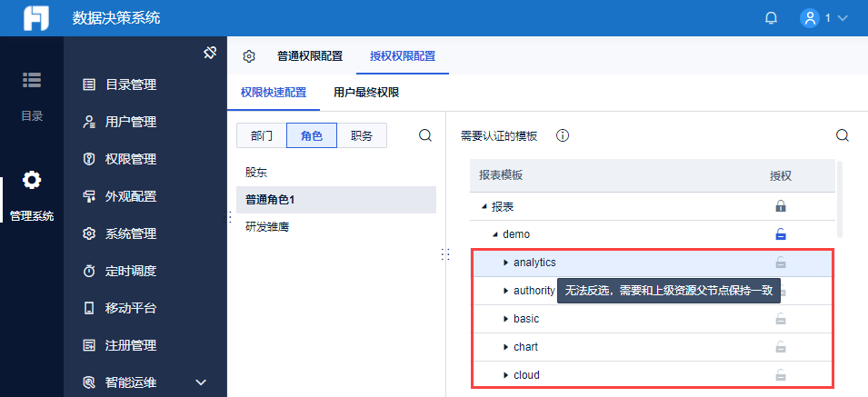Viewport: 868px width, 397px height.
Task: Click the panel splitter grip handle
Action: click(445, 253)
